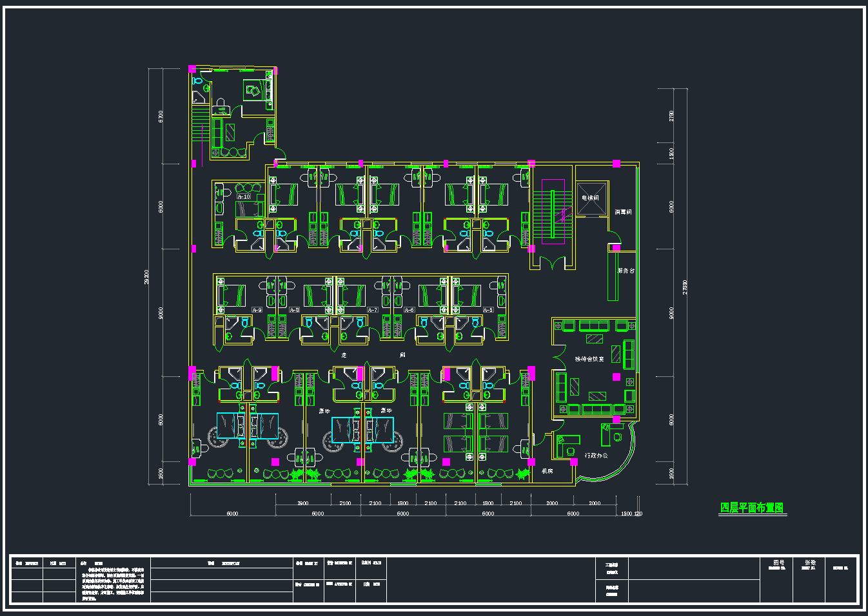Select the 消毒间 room label
This screenshot has width=868, height=616.
[623, 212]
